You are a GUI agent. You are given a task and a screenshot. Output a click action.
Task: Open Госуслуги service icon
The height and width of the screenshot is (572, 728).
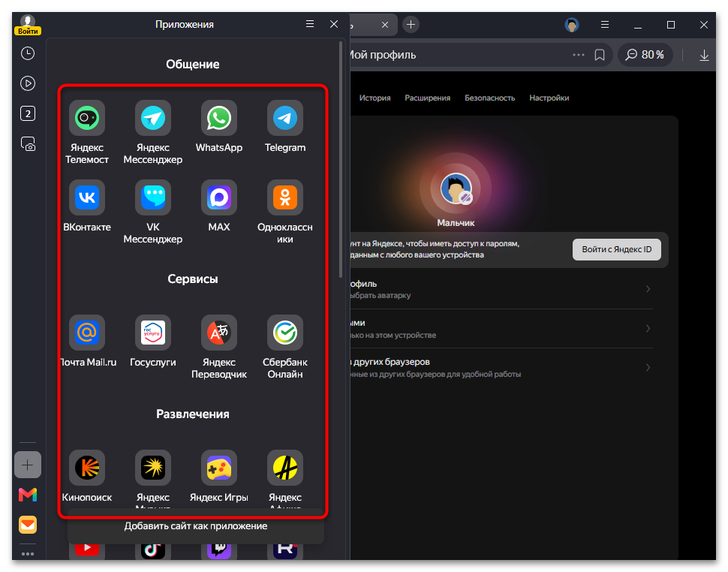pyautogui.click(x=153, y=333)
